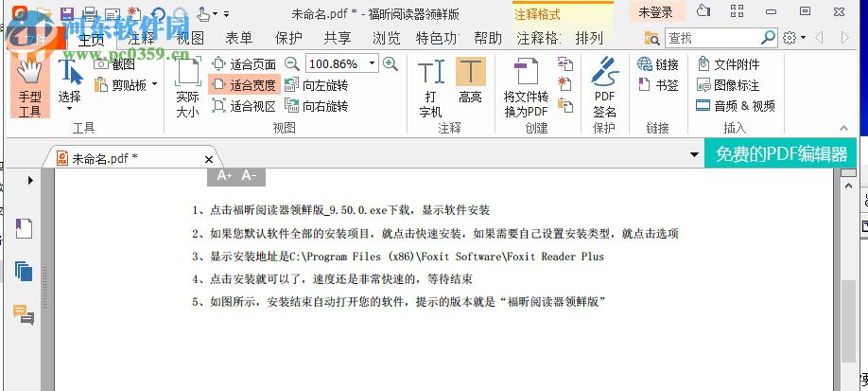
Task: Open the Clipboard (剪贴板) dropdown arrow
Action: pos(154,84)
